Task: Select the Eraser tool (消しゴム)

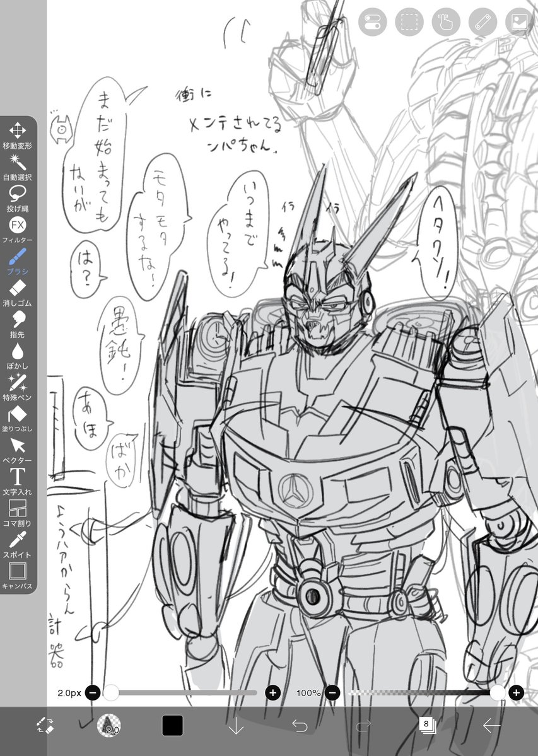Action: (x=18, y=293)
